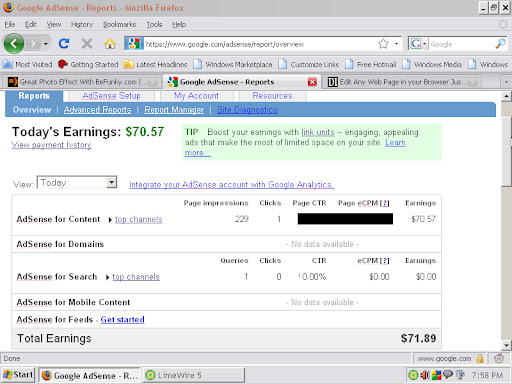Click the Google site favicon in address bar
Screen dimensions: 512x384
click(x=134, y=44)
